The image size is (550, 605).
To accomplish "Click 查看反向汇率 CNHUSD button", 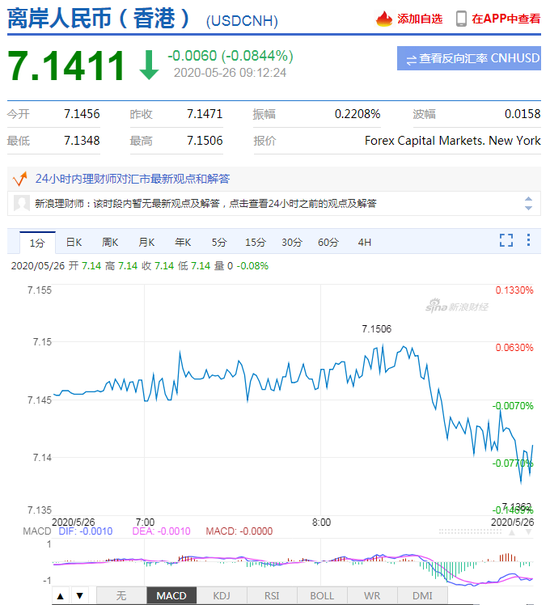I will pos(469,58).
